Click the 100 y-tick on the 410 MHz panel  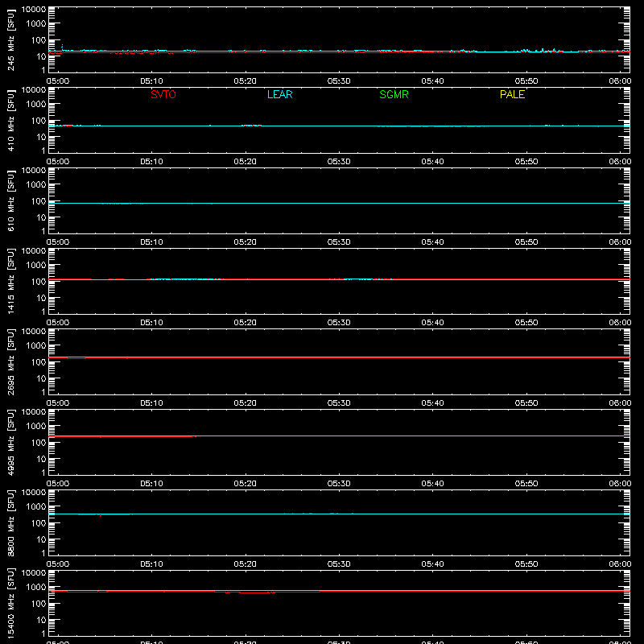tap(39, 121)
